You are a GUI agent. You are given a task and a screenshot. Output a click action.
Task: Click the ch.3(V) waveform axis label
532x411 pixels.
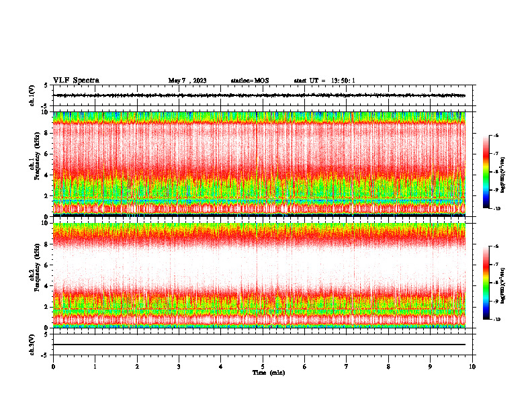click(32, 345)
